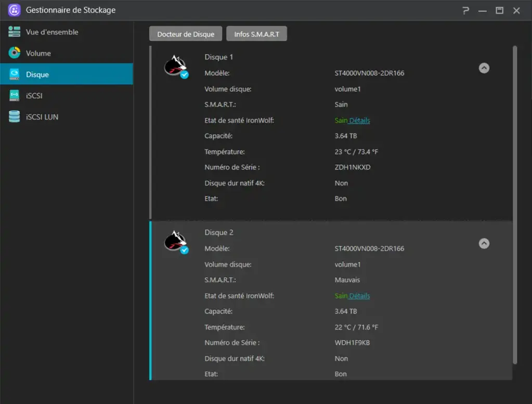Click the iSCSI LUN sidebar icon
Image resolution: width=532 pixels, height=404 pixels.
click(15, 117)
